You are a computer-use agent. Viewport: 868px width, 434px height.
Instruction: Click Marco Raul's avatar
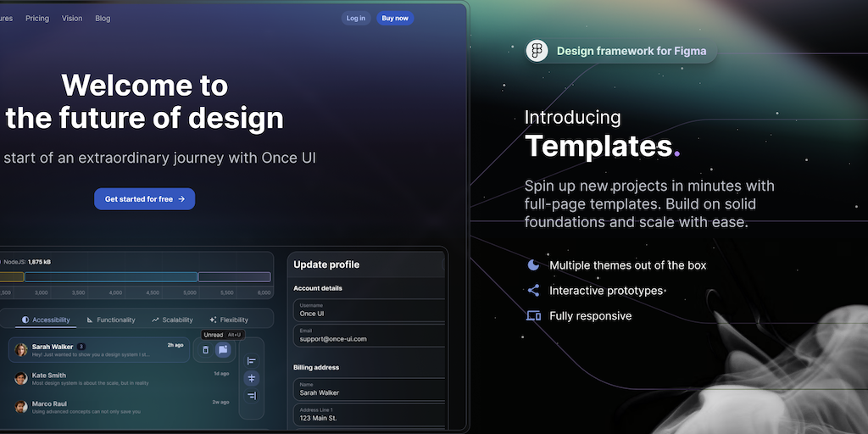21,407
